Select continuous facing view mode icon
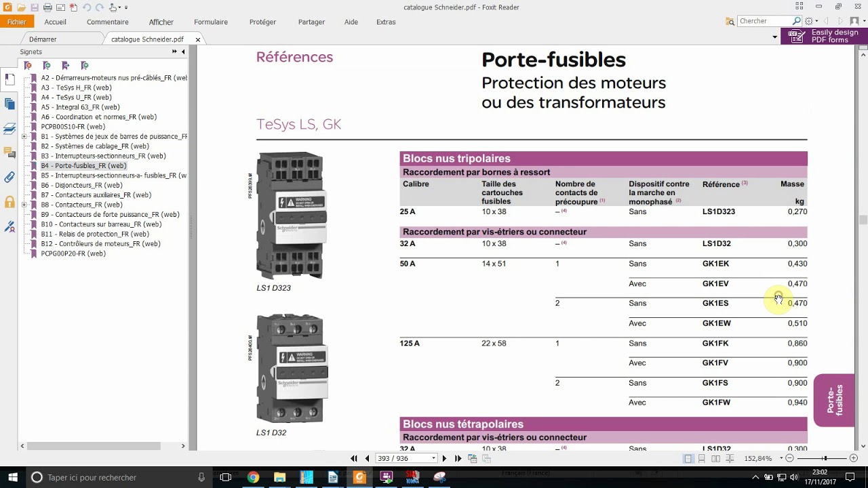Screen dimensions: 868x488 click(730, 459)
